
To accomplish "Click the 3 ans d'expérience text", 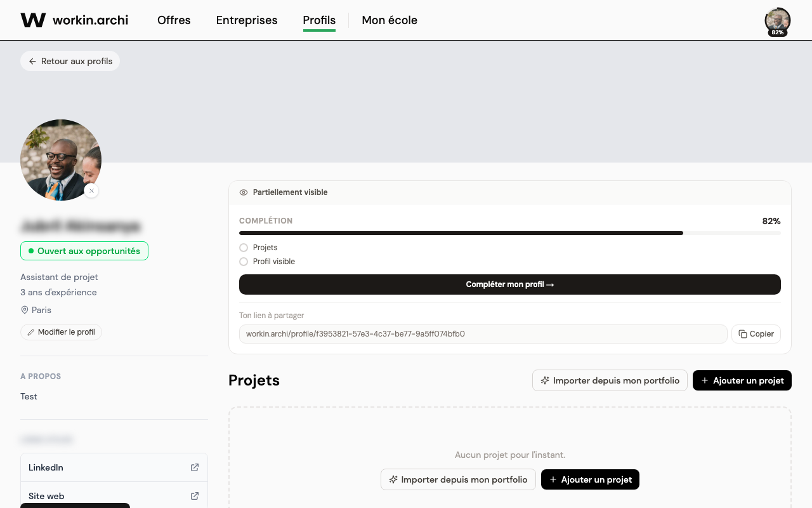I will [x=58, y=292].
